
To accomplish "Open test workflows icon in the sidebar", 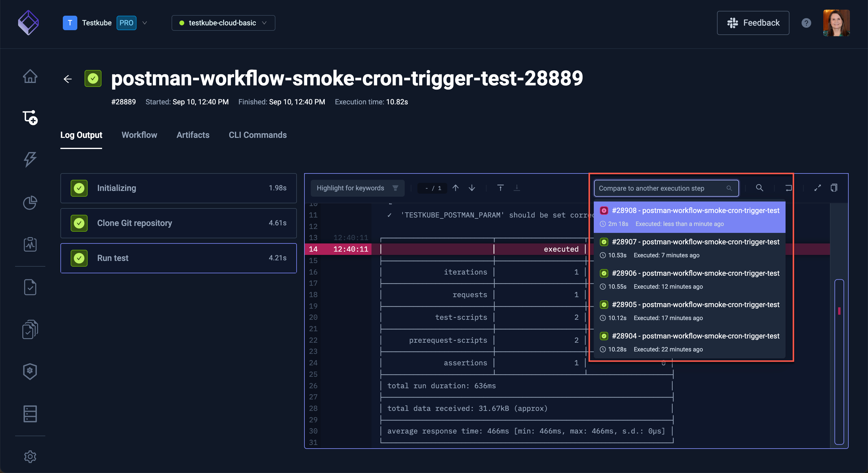I will 30,117.
